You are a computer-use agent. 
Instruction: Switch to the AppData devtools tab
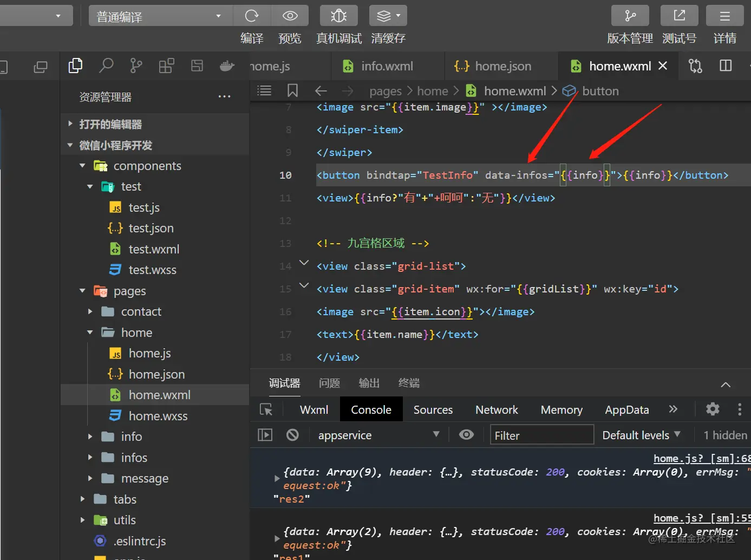pyautogui.click(x=627, y=409)
